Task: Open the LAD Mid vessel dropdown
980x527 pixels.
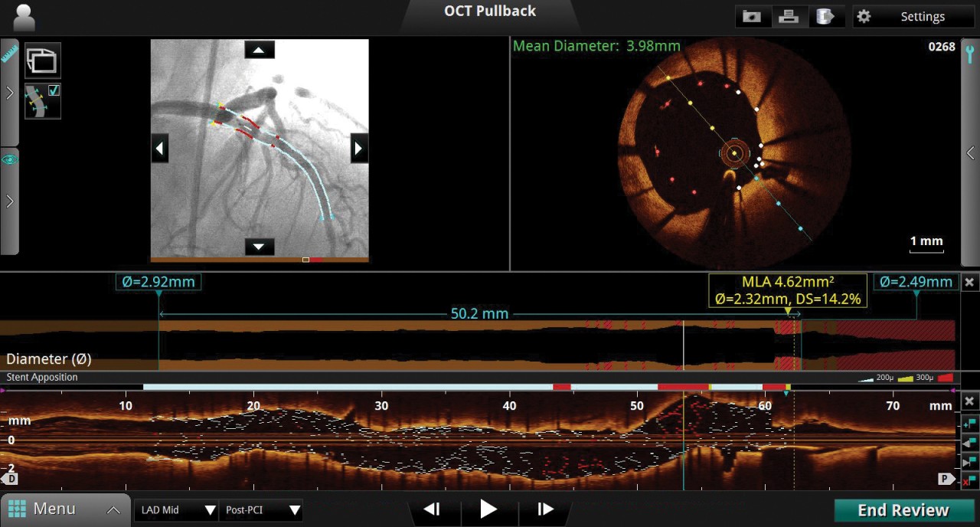Action: pos(177,510)
